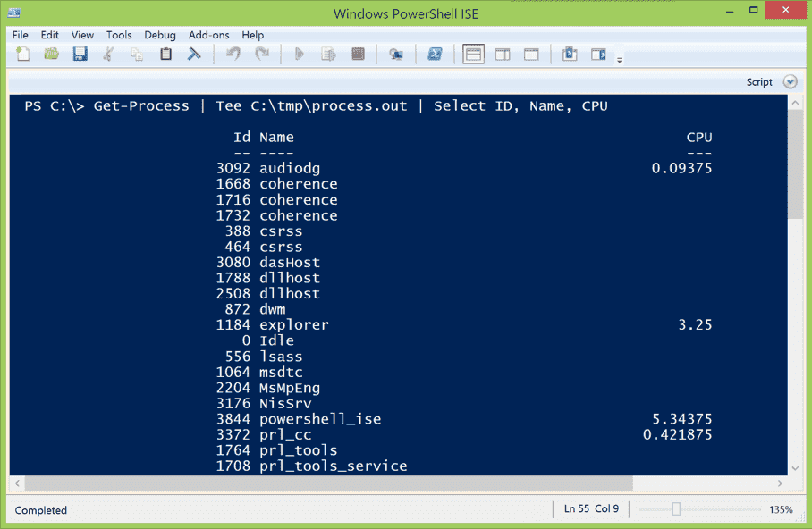
Task: Open the Add-ons menu
Action: tap(208, 35)
